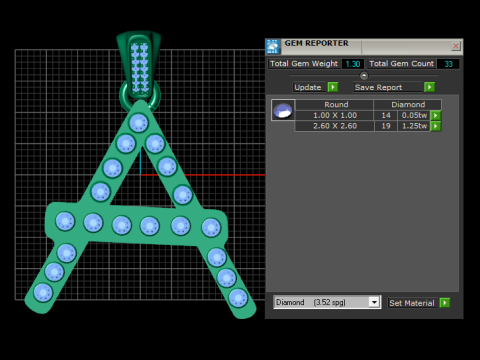Click the Gem Reporter title bar icon

tap(273, 47)
